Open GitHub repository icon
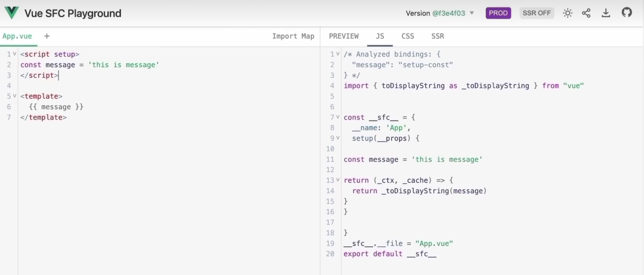644x275 pixels. (627, 13)
